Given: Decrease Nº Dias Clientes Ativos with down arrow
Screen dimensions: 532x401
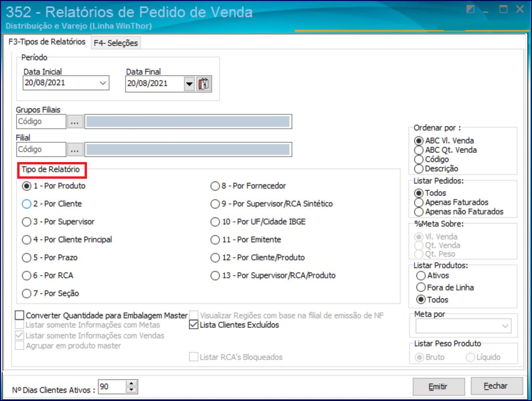Looking at the screenshot, I should tap(131, 390).
